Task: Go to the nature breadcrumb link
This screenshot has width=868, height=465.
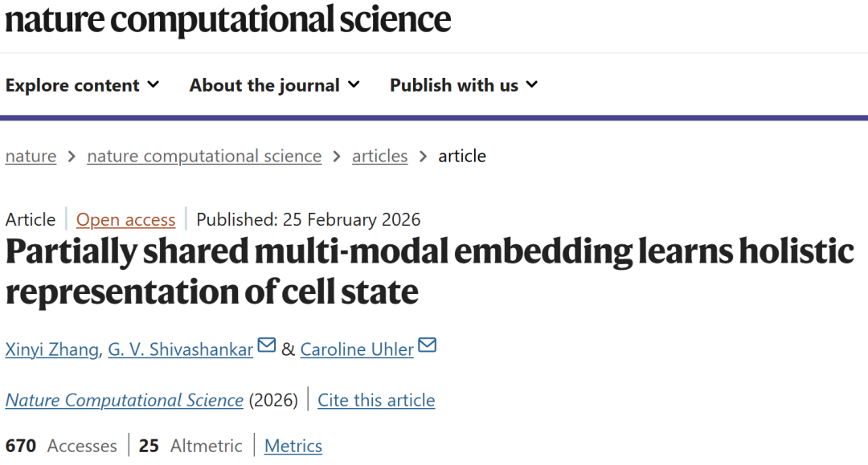Action: point(31,156)
